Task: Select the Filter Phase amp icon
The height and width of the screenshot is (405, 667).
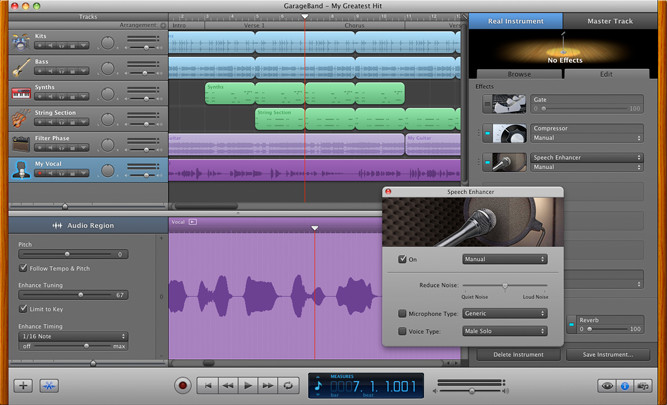Action: (x=21, y=144)
